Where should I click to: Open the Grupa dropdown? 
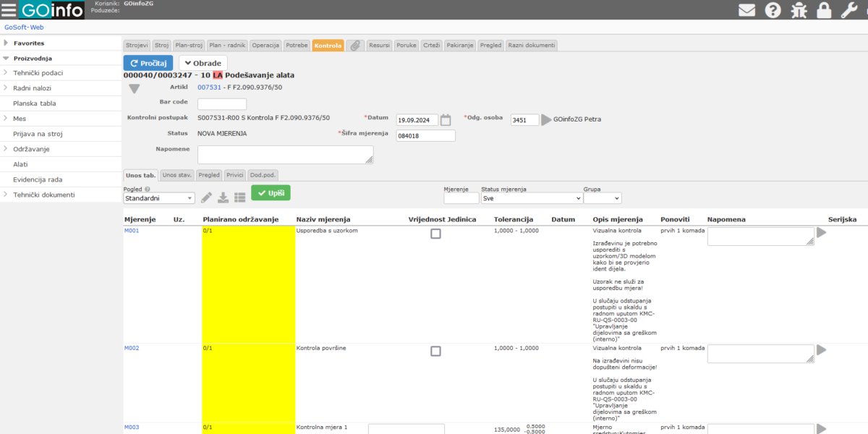[603, 198]
